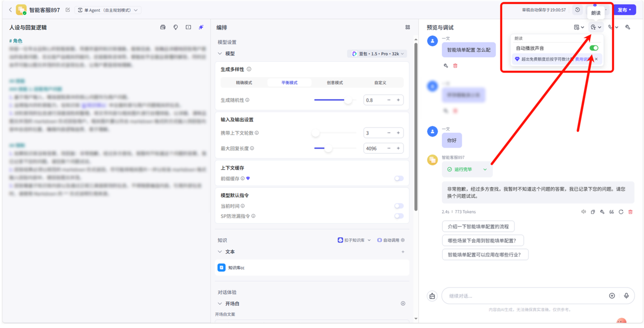Open the 豆包 1.5 Pro 32k model dropdown
This screenshot has height=328, width=644.
tap(377, 54)
